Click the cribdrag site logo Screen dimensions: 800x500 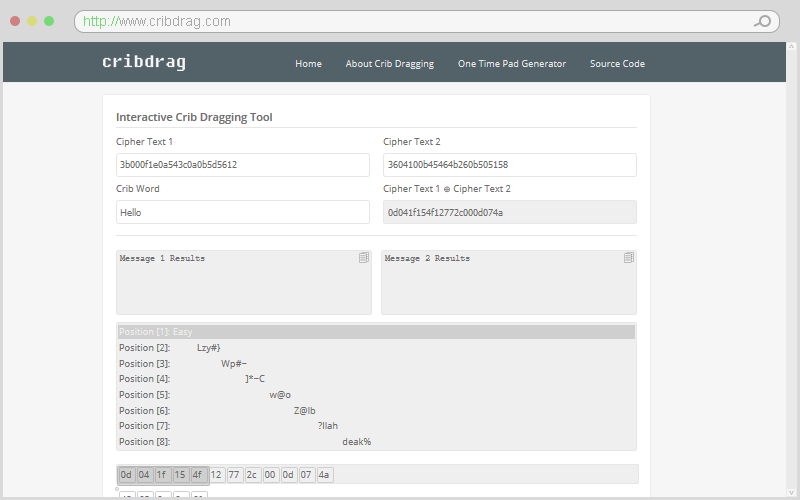(x=144, y=63)
